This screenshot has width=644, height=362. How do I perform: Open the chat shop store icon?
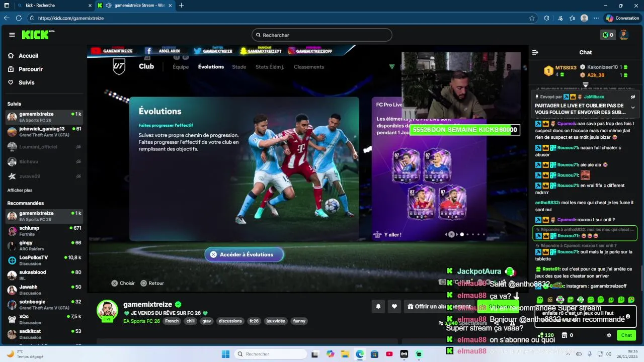[x=565, y=335]
